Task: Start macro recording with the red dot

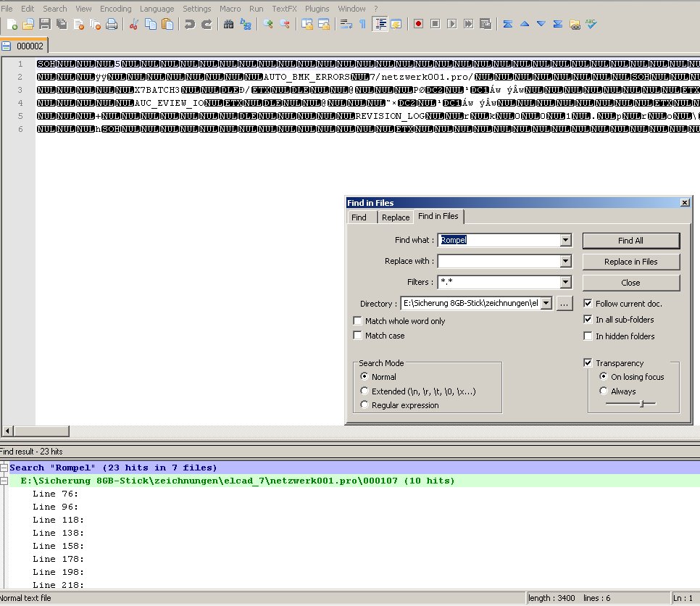Action: click(x=418, y=24)
